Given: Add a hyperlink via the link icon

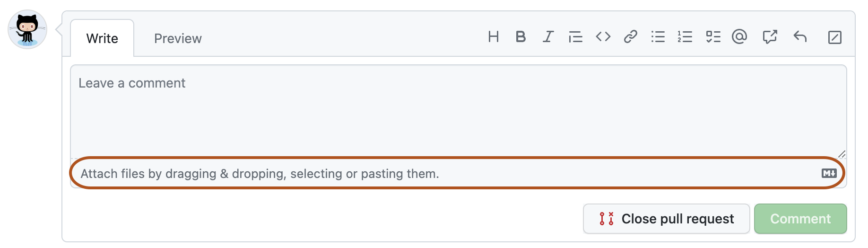Looking at the screenshot, I should 631,37.
